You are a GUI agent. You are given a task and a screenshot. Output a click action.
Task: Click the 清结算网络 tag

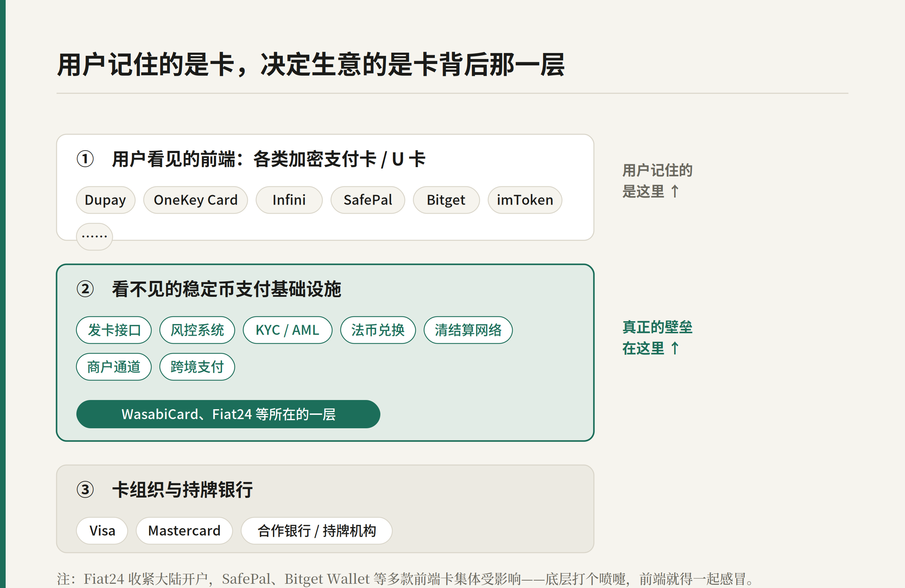tap(468, 330)
